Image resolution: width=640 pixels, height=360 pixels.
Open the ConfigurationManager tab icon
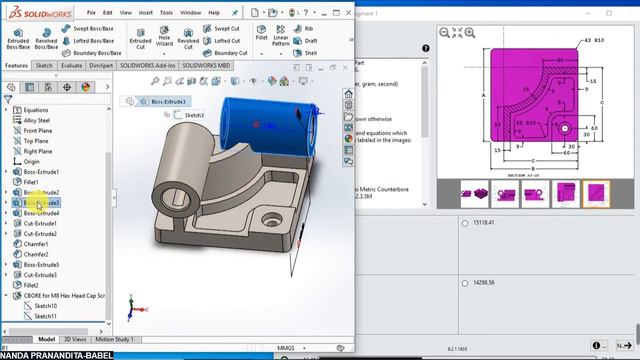click(48, 87)
